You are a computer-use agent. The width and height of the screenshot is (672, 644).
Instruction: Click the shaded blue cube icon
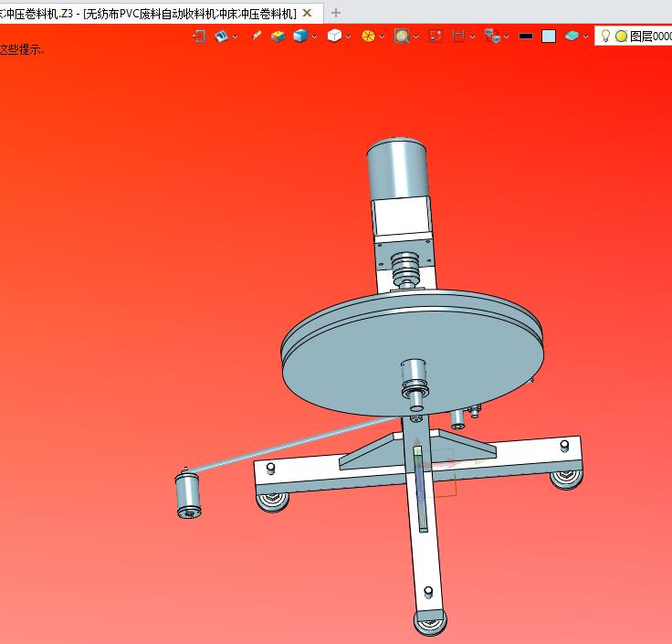[301, 36]
